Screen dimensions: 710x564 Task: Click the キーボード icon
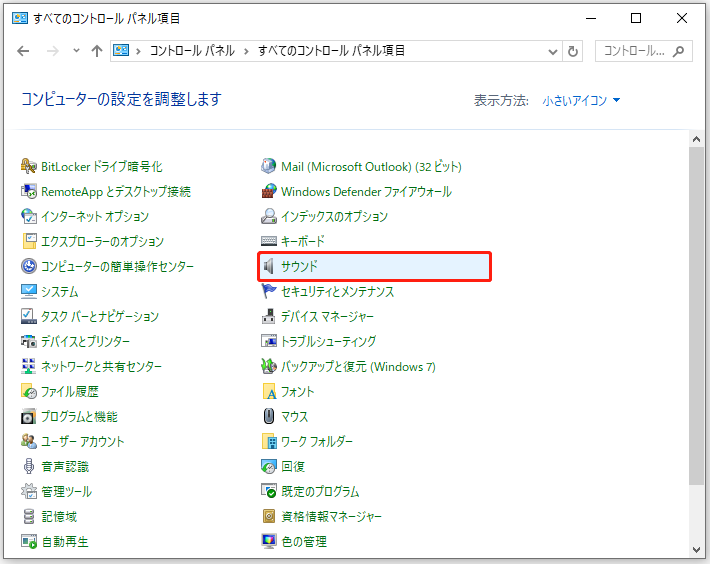coord(269,241)
